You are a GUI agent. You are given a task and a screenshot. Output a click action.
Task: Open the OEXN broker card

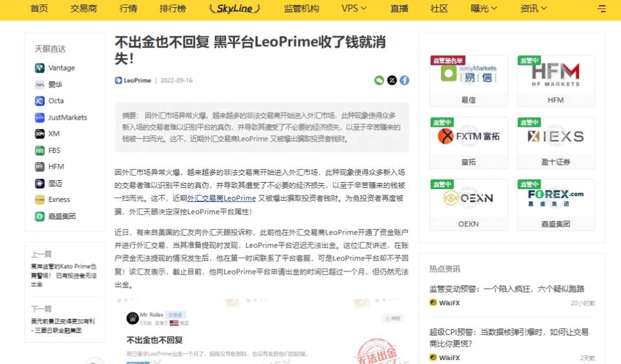(469, 205)
